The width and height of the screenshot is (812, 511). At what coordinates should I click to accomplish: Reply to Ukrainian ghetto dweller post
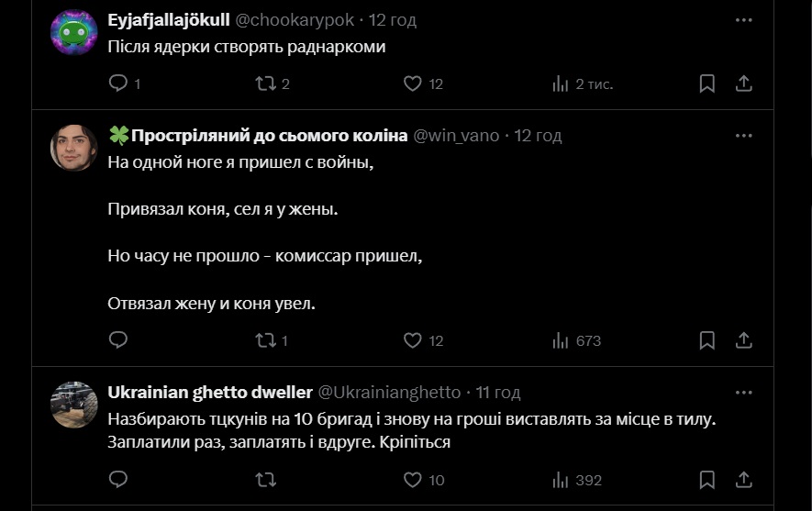(118, 480)
